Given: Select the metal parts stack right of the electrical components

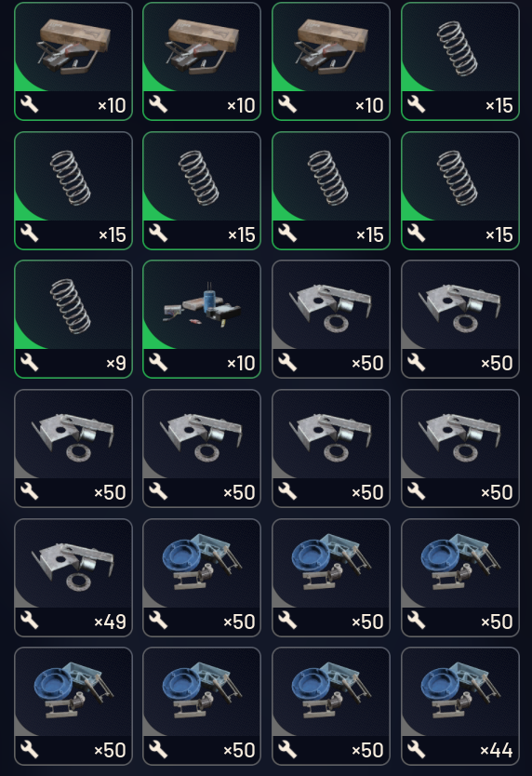Looking at the screenshot, I should click(x=331, y=319).
